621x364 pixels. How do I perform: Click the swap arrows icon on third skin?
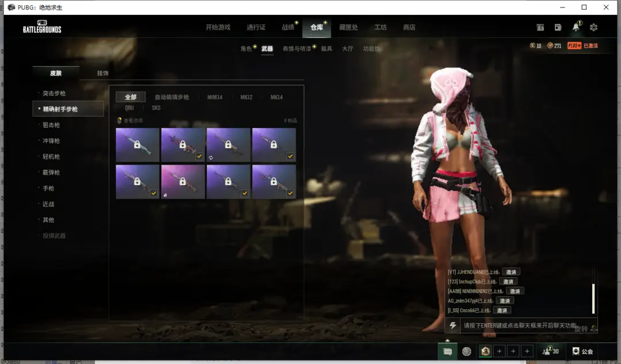pos(210,158)
